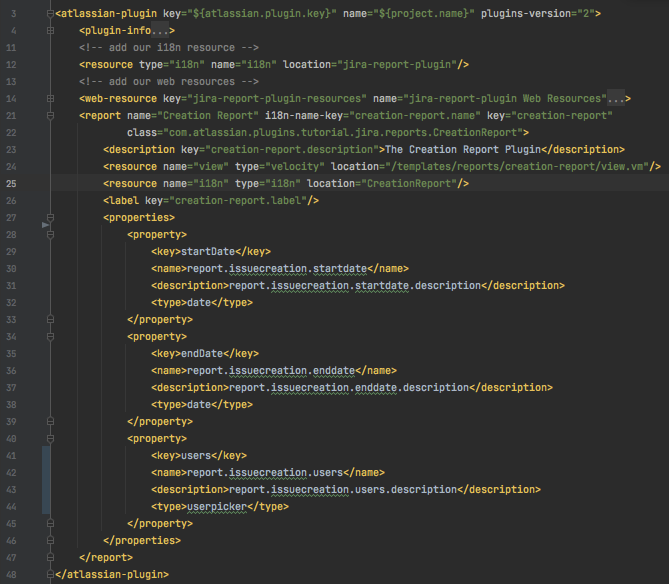Click i18n-name-key value "creation-report.name"
Image resolution: width=669 pixels, height=584 pixels.
click(415, 116)
